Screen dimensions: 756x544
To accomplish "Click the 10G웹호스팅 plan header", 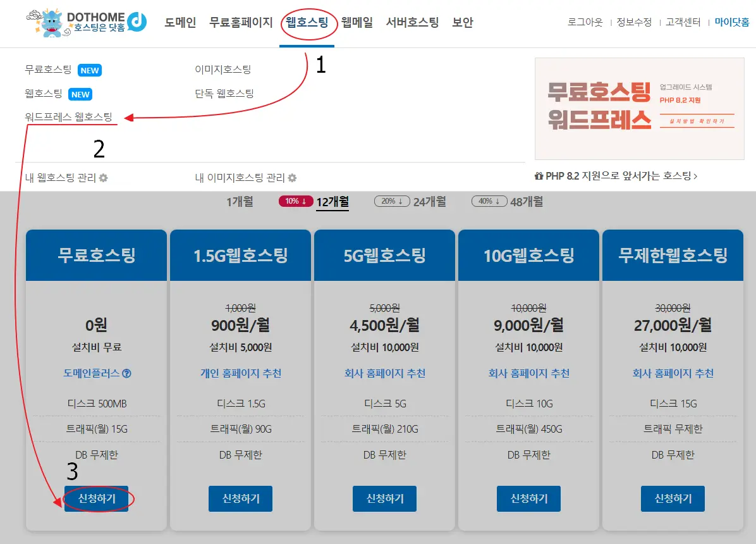I will (x=529, y=256).
